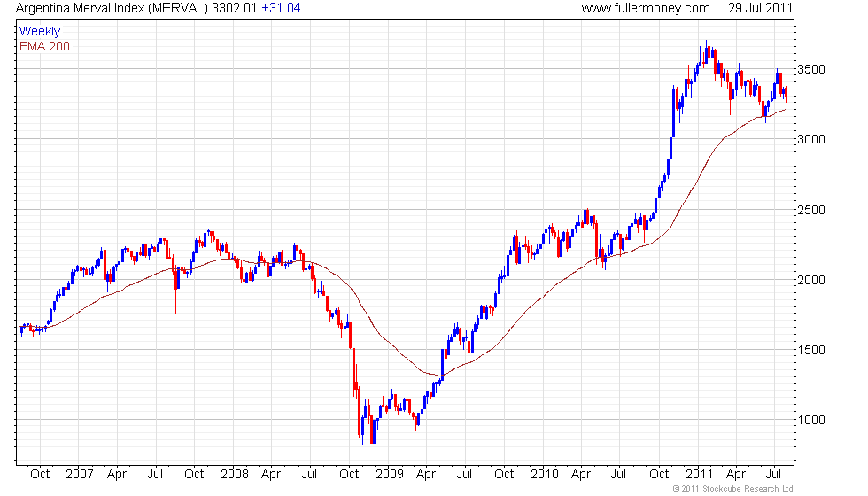This screenshot has height=496, width=868.
Task: Click the 1000 y-axis label
Action: tap(811, 420)
